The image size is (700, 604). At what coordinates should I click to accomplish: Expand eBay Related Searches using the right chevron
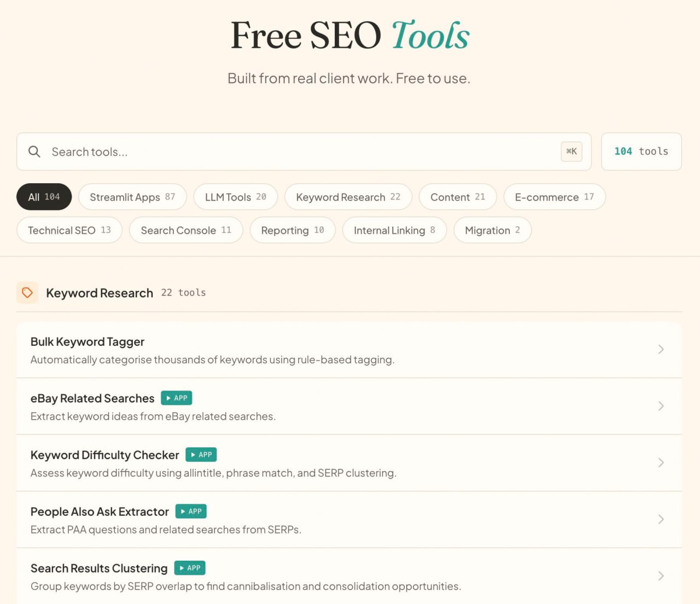(x=661, y=406)
